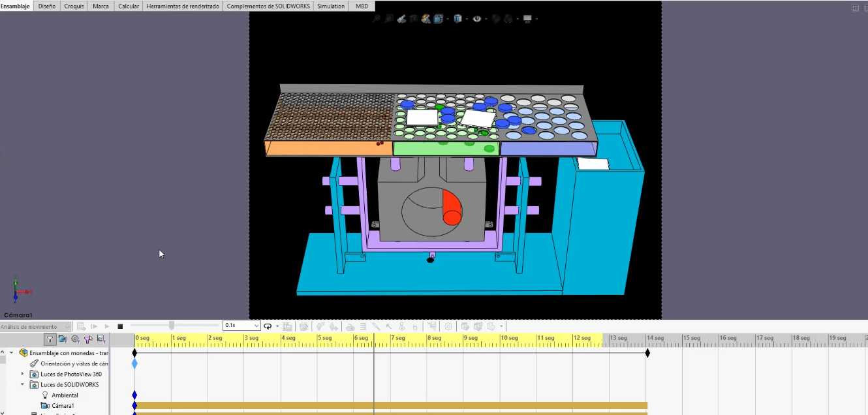
Task: Click the View Settings monitor icon
Action: pyautogui.click(x=527, y=19)
